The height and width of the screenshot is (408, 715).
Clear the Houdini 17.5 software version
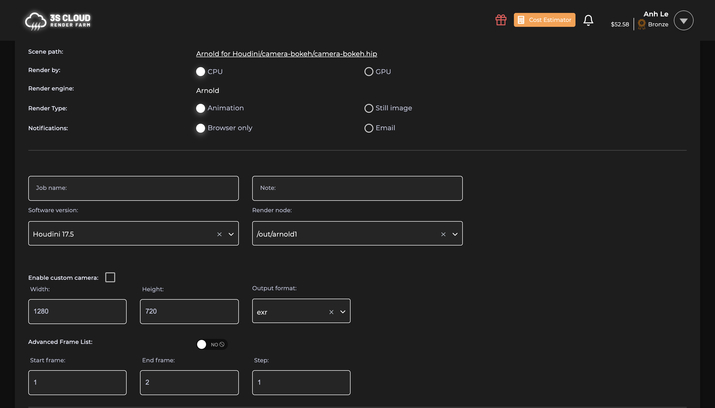tap(219, 234)
